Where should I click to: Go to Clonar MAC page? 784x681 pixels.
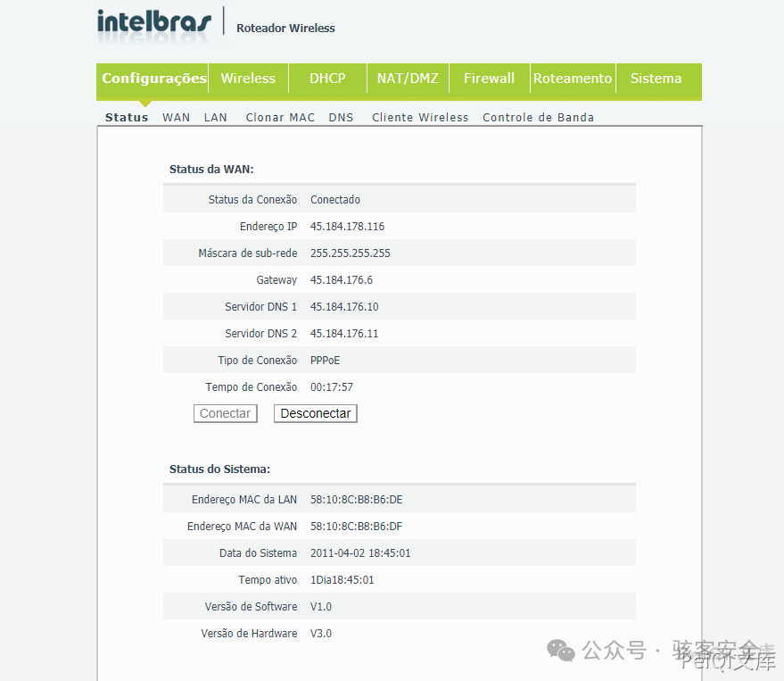pos(280,118)
